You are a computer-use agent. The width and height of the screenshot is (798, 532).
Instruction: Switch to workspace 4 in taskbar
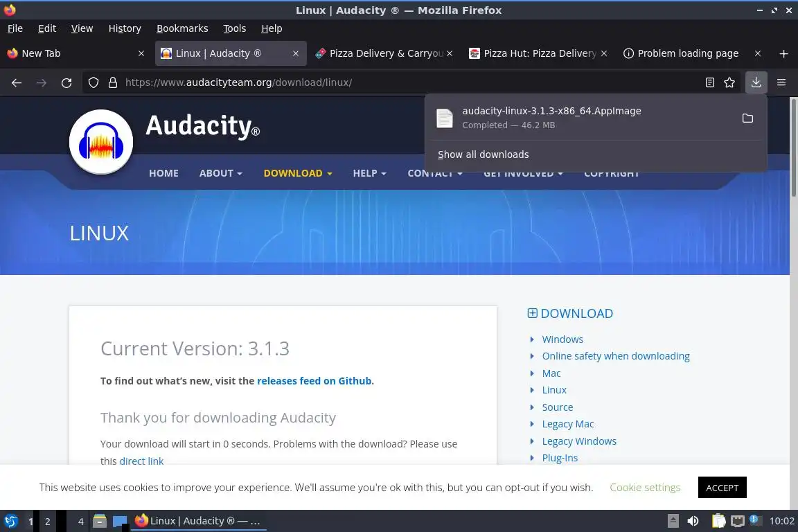click(x=80, y=522)
